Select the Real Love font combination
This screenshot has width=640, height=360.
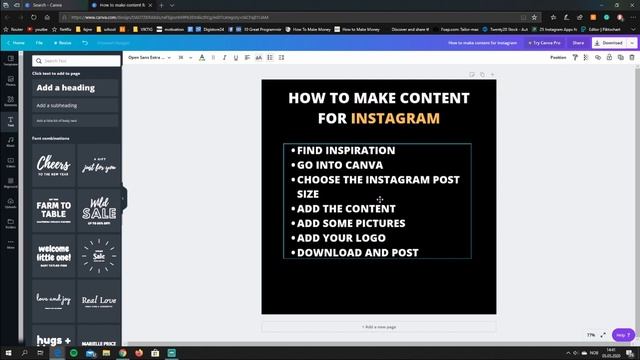pyautogui.click(x=99, y=301)
